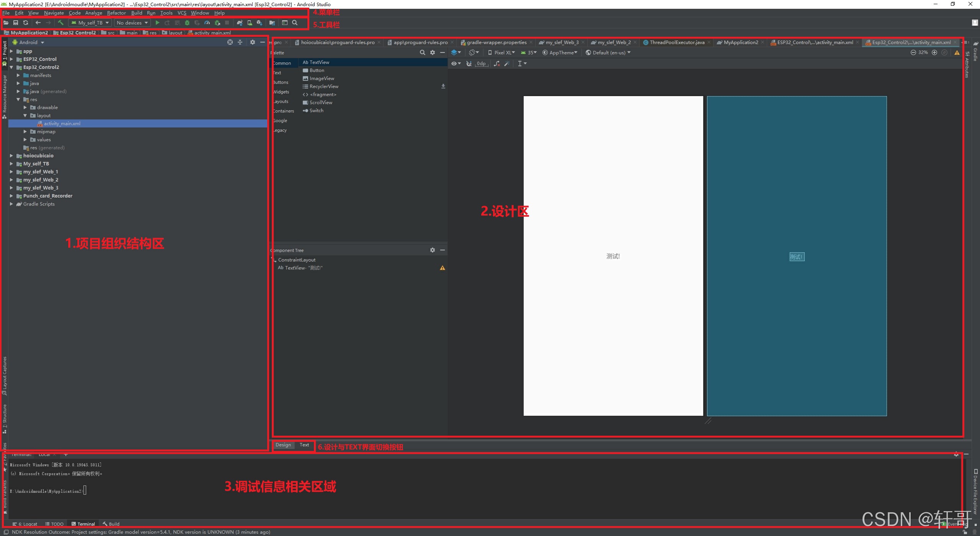
Task: Expand the hoiocubicaio module node
Action: click(11, 156)
